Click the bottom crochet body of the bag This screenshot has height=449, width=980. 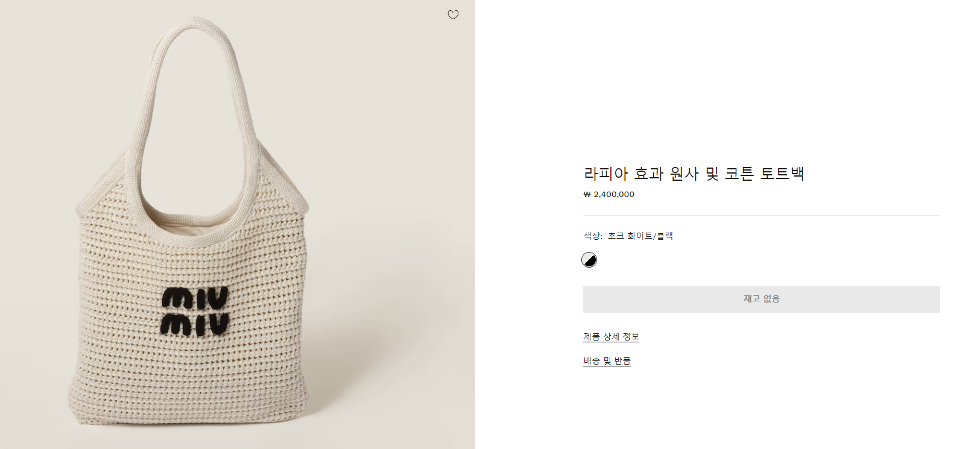click(187, 386)
